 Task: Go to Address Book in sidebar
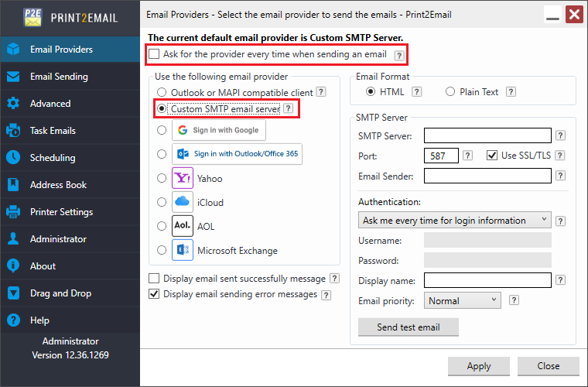pyautogui.click(x=58, y=185)
